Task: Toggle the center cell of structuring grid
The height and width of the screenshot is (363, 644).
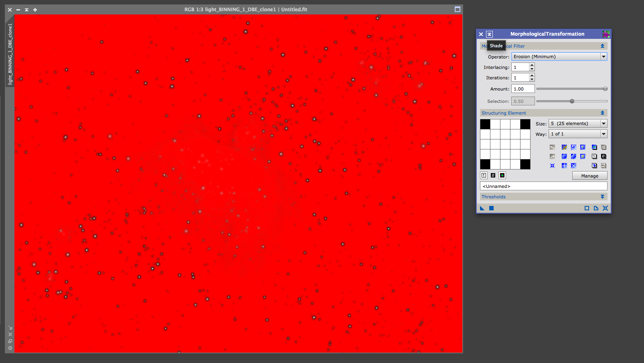Action: [x=505, y=144]
